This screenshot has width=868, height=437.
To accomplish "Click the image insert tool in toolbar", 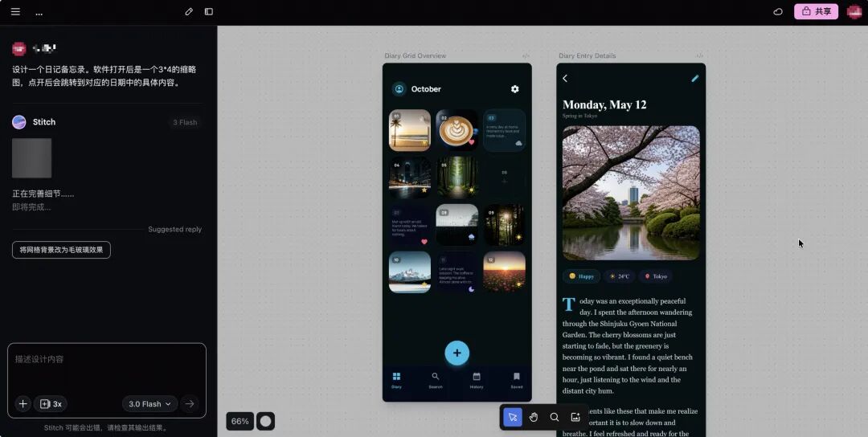I will 575,417.
